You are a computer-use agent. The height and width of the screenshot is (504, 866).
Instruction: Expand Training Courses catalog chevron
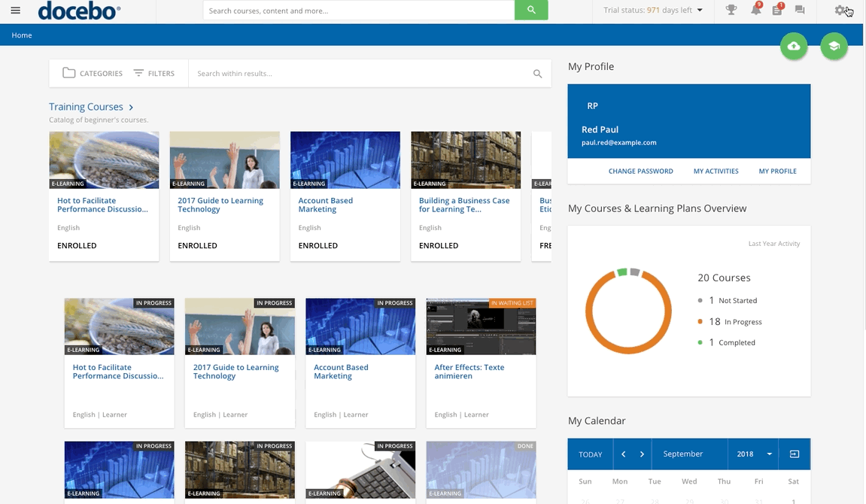pos(132,108)
